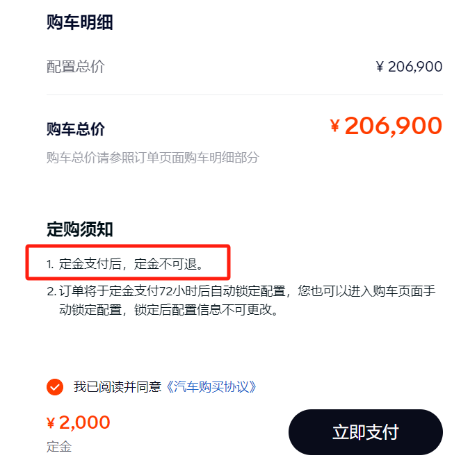461x476 pixels.
Task: Click the grey note 购车总价请参照订单页面购车明细部分
Action: click(153, 158)
